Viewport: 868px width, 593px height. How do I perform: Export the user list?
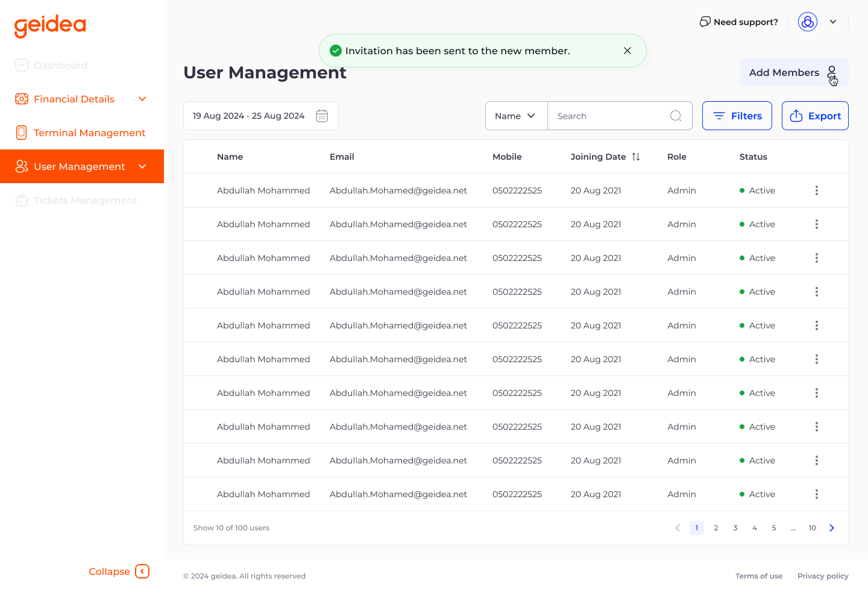(x=815, y=116)
